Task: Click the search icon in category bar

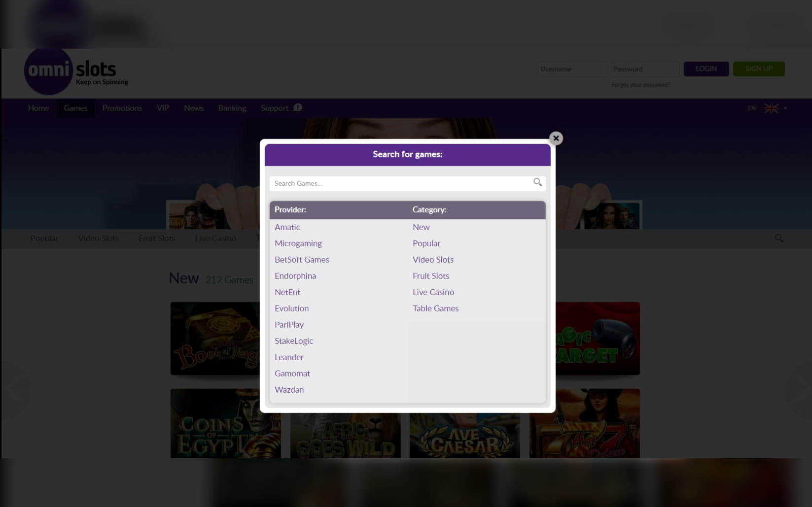Action: coord(779,238)
